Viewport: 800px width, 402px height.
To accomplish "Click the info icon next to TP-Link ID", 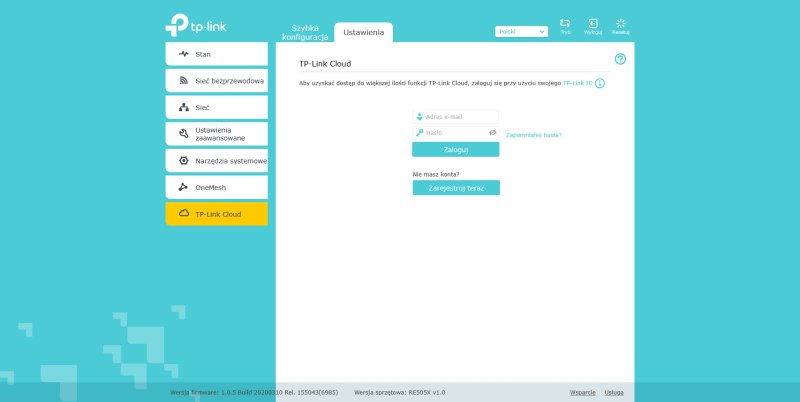I will tap(600, 83).
